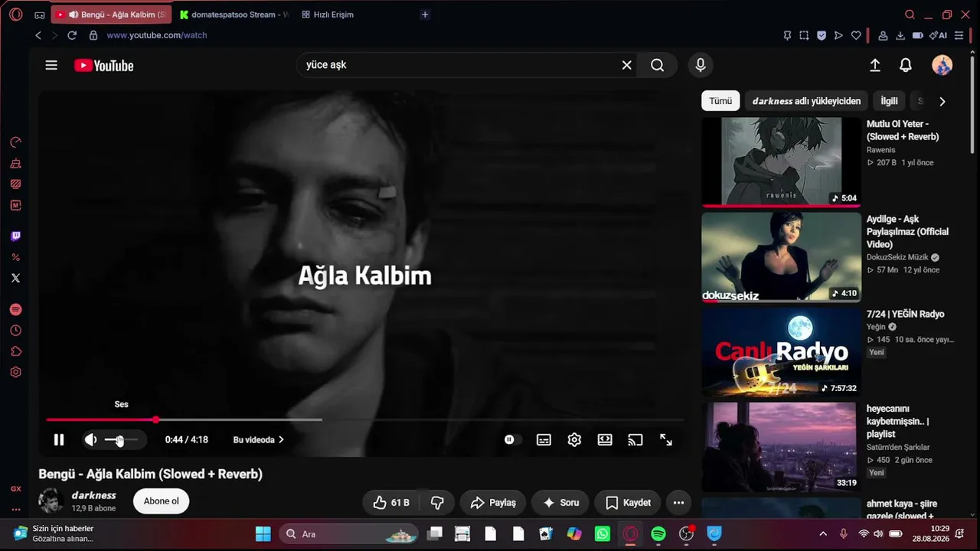Open the 'darkness' channel name link
The height and width of the screenshot is (551, 980).
94,496
